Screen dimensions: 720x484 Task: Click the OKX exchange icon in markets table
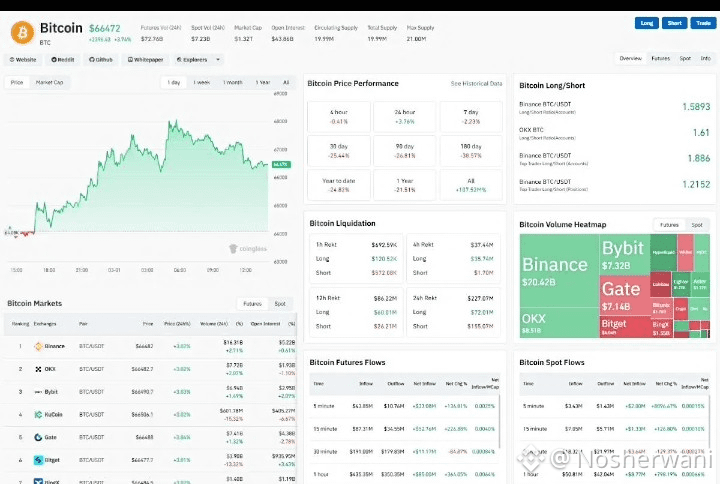click(x=38, y=369)
